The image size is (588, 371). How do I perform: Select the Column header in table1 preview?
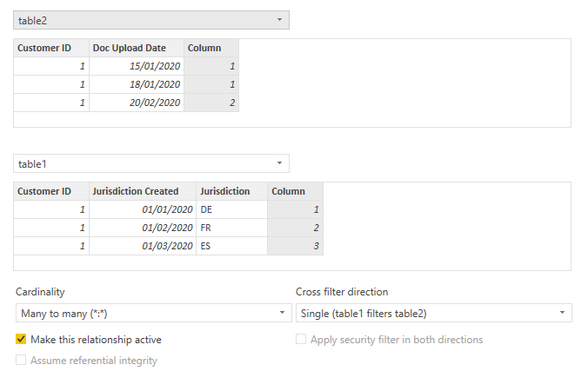coord(295,191)
